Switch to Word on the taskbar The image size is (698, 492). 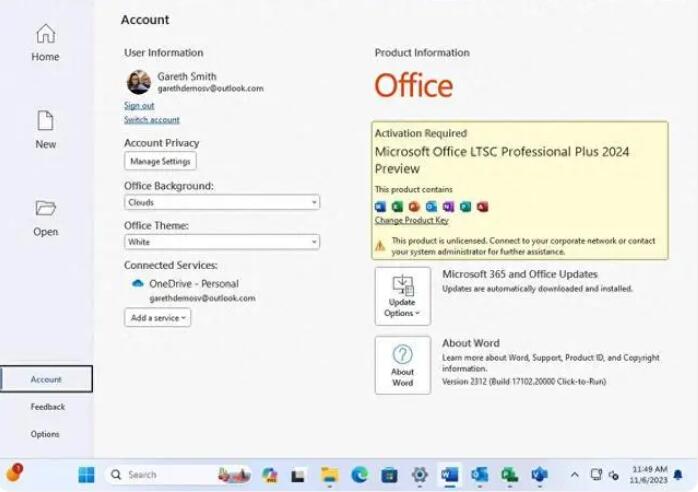tap(450, 475)
